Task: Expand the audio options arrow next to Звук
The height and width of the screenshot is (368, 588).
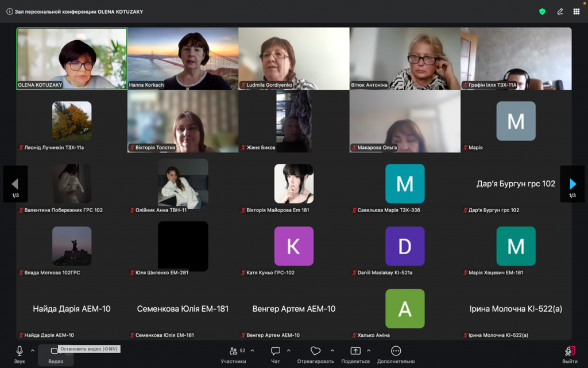Action: click(x=33, y=351)
